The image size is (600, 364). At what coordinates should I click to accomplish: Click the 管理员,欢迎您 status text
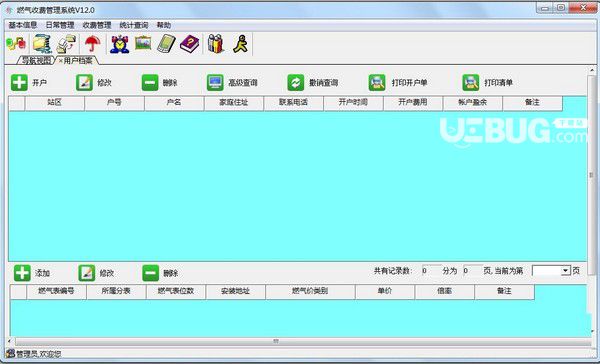point(38,354)
